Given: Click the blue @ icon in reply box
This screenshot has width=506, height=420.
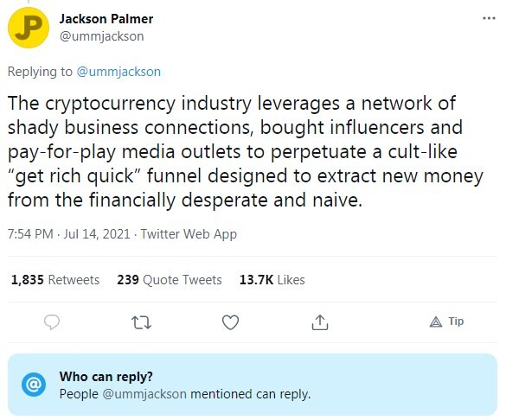Looking at the screenshot, I should coord(34,385).
